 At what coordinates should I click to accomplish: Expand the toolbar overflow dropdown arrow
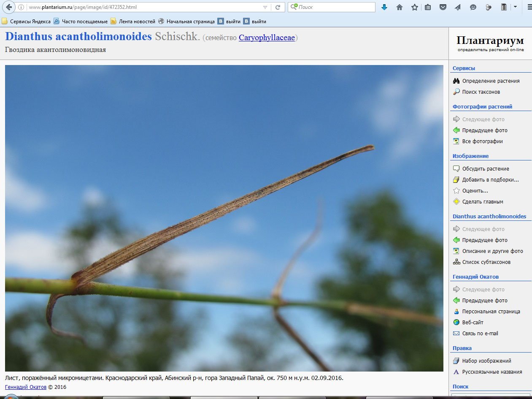(x=515, y=7)
